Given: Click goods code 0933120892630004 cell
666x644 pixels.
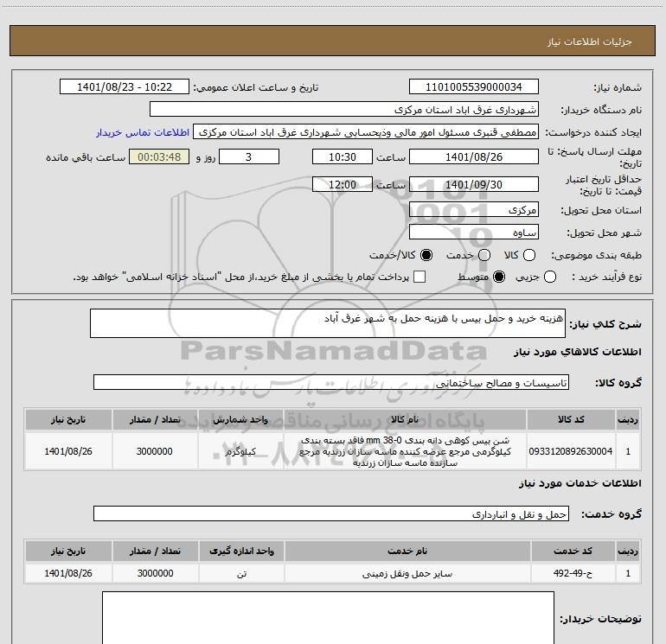Looking at the screenshot, I should pyautogui.click(x=571, y=451).
